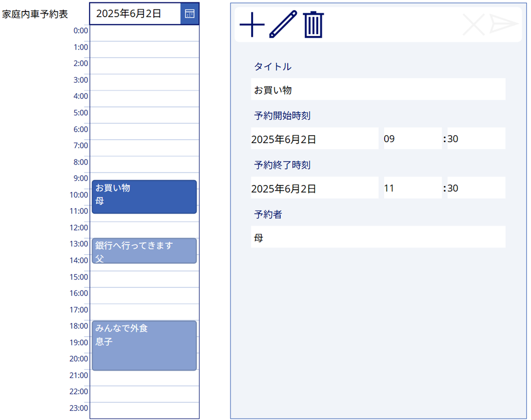Click the 9:00 time label
The height and width of the screenshot is (420, 531).
[81, 178]
